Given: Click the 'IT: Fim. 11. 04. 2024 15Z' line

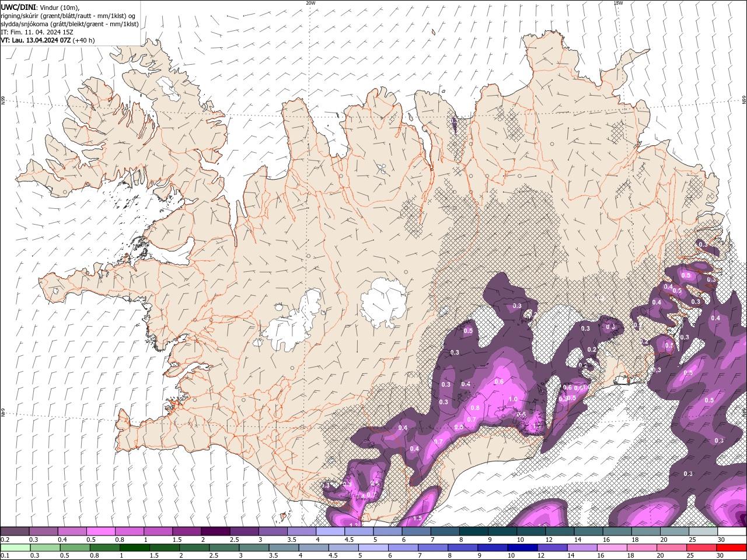Looking at the screenshot, I should pos(39,32).
